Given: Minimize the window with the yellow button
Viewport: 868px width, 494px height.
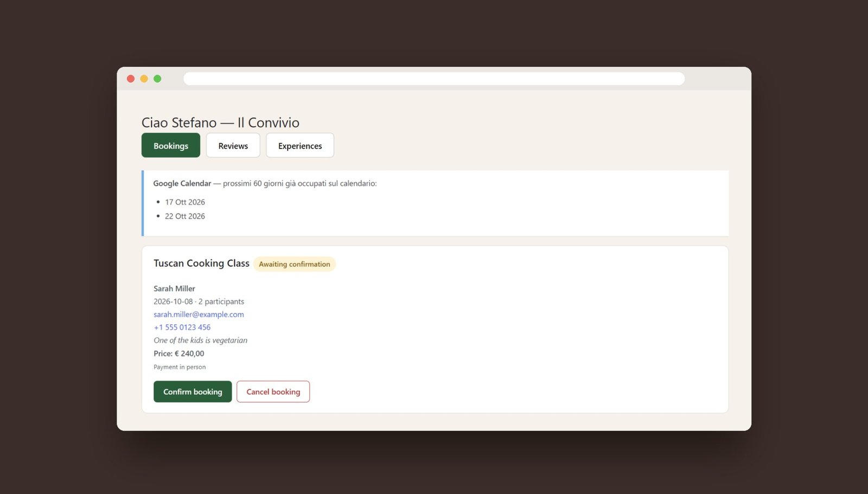Looking at the screenshot, I should 144,79.
